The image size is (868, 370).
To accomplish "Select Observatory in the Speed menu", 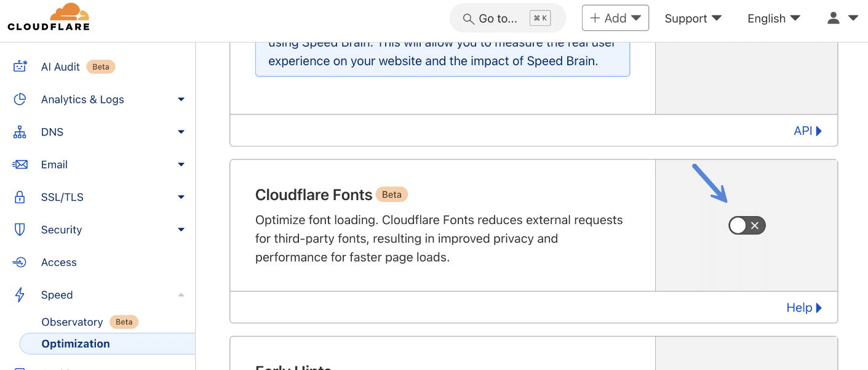I will coord(72,321).
